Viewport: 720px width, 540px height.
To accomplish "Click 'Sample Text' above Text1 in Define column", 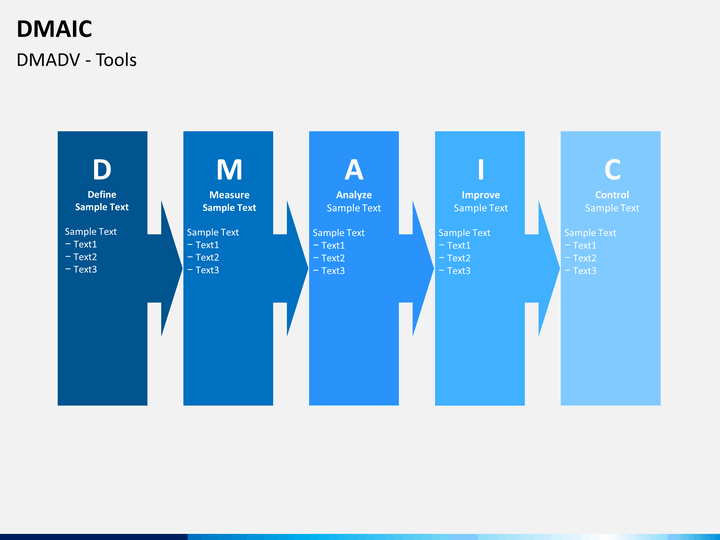I will pyautogui.click(x=91, y=231).
